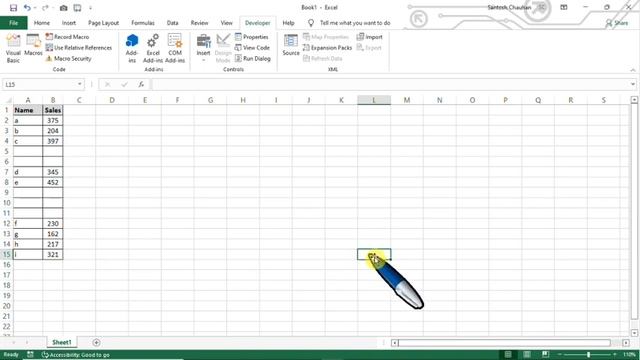Image resolution: width=640 pixels, height=360 pixels.
Task: Open XML Expansion Packs
Action: [327, 48]
